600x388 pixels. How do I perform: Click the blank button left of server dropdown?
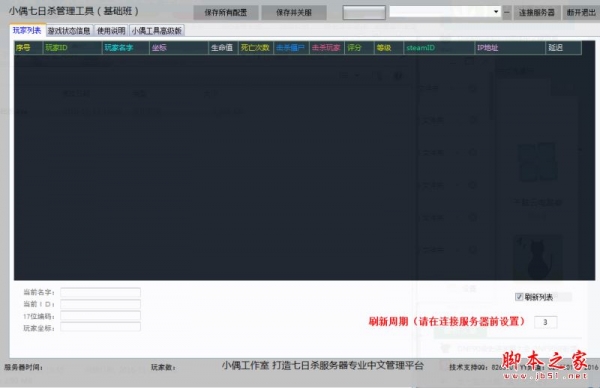[364, 12]
